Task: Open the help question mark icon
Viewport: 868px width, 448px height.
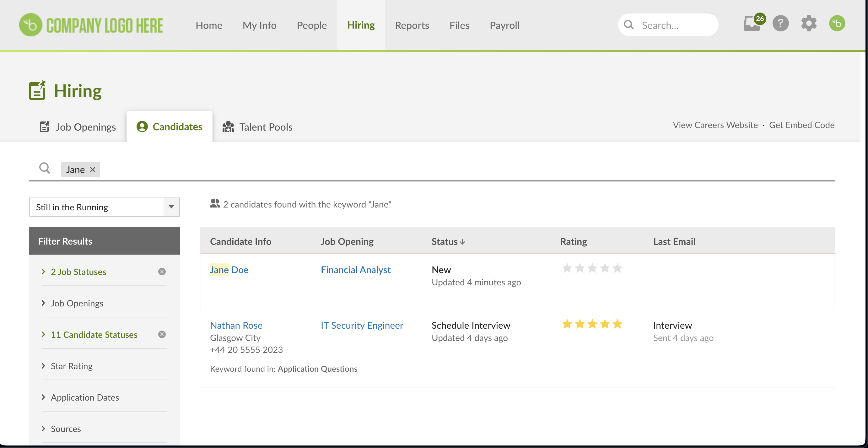Action: [780, 24]
